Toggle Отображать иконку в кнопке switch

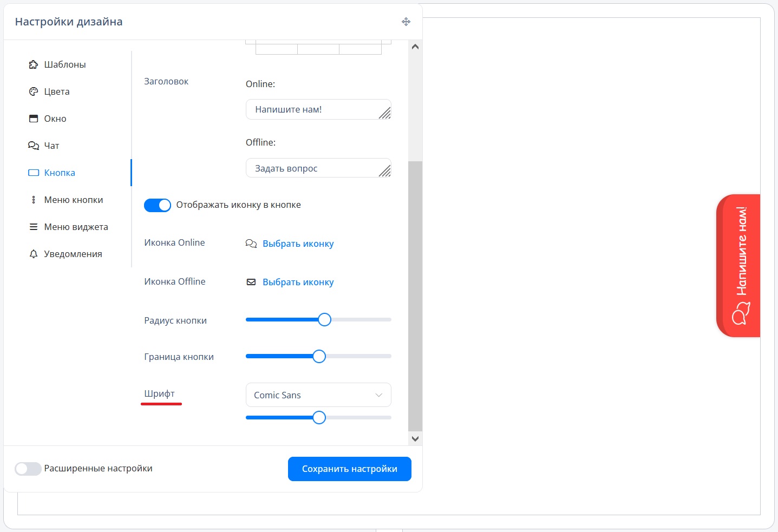click(x=158, y=205)
